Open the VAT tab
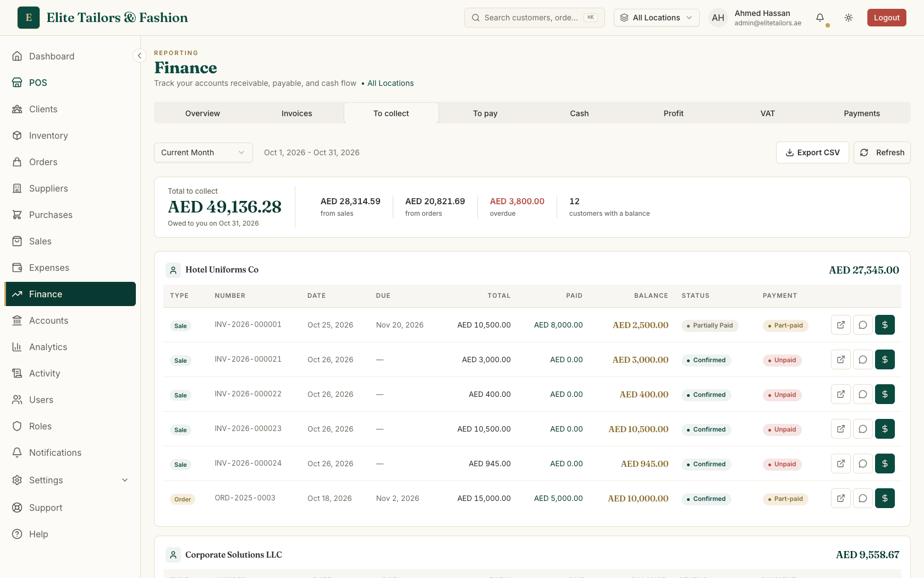This screenshot has width=924, height=578. (x=768, y=113)
